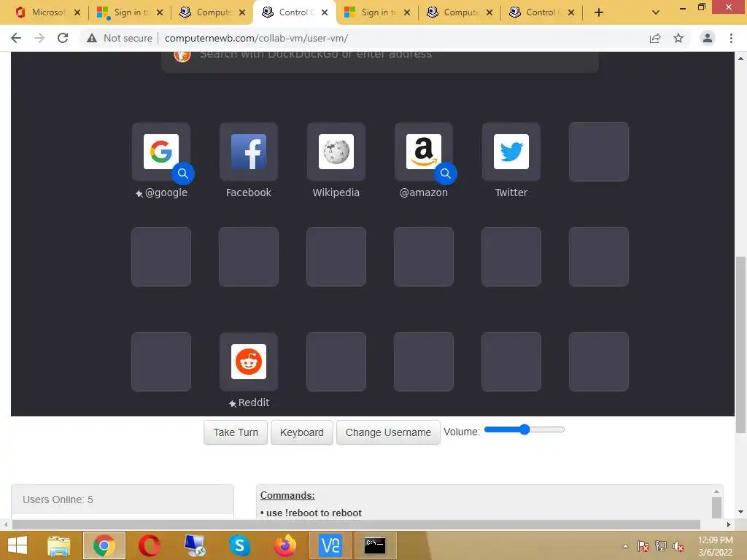Screen dimensions: 747x560
Task: Open the tab search dropdown arrow
Action: [656, 12]
